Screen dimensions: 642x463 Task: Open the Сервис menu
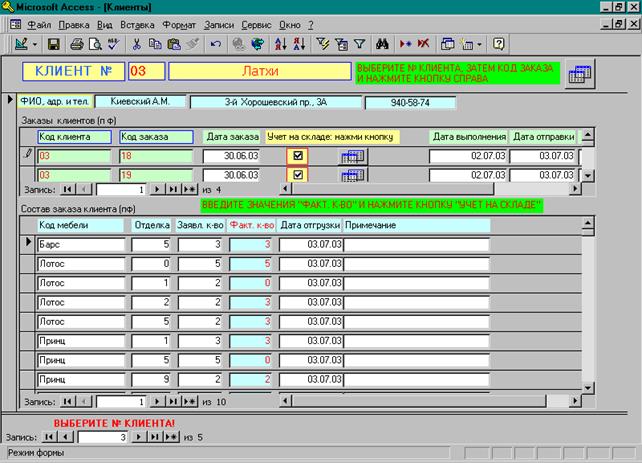[x=256, y=23]
